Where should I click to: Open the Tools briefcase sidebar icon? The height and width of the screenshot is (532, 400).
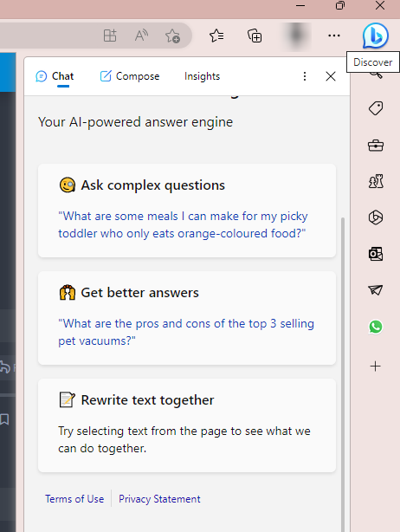pos(376,146)
